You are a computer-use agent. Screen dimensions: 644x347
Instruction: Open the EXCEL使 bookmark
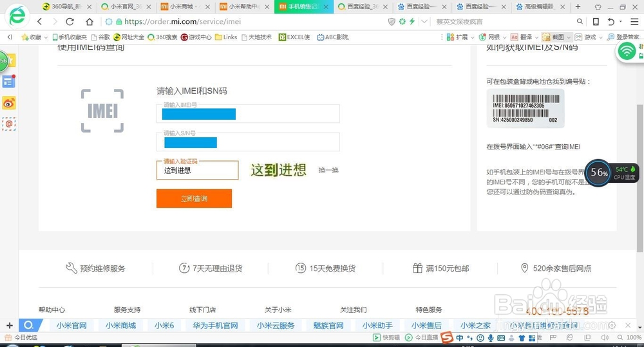click(x=294, y=37)
